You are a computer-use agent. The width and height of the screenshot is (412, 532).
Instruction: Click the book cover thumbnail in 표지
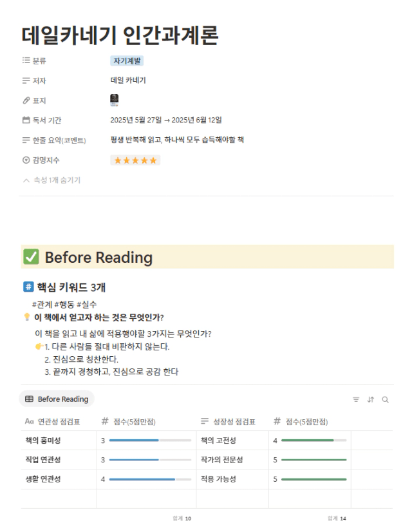(x=115, y=100)
